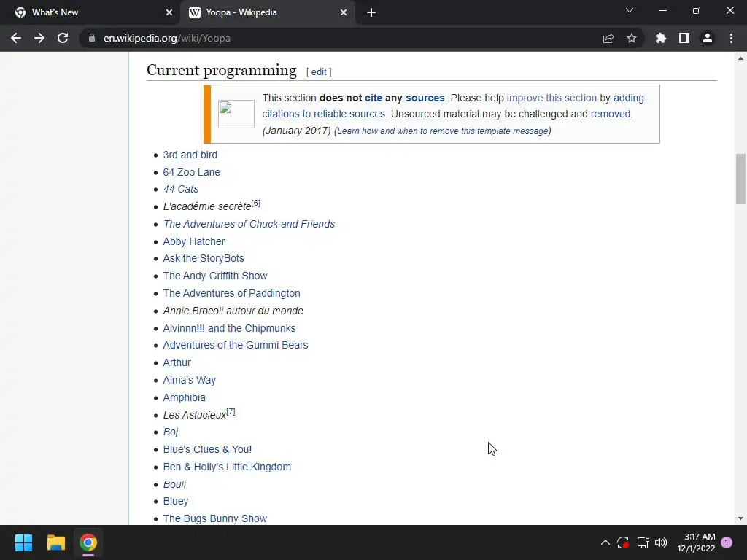Click Chrome icon in taskbar
The height and width of the screenshot is (560, 747).
click(88, 542)
